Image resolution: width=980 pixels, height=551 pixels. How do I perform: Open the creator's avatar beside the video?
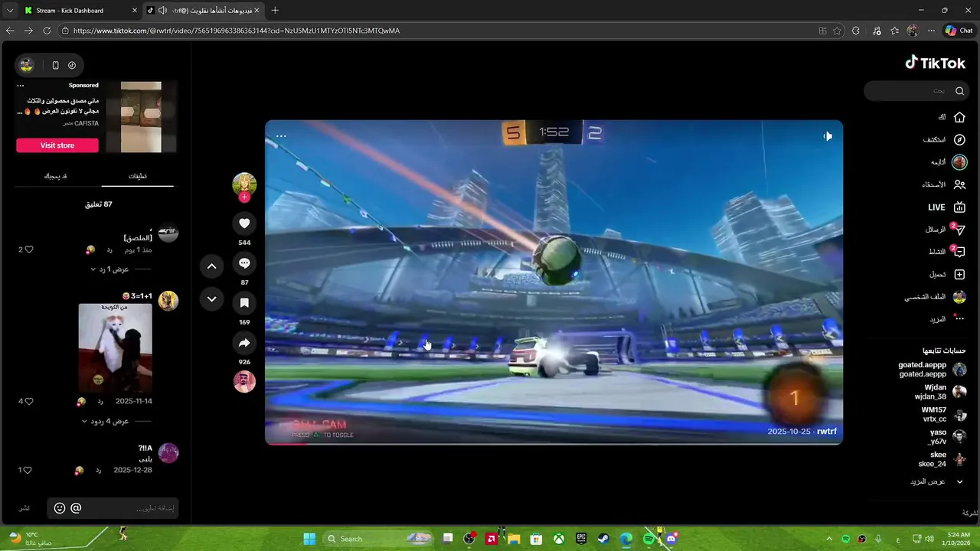244,184
